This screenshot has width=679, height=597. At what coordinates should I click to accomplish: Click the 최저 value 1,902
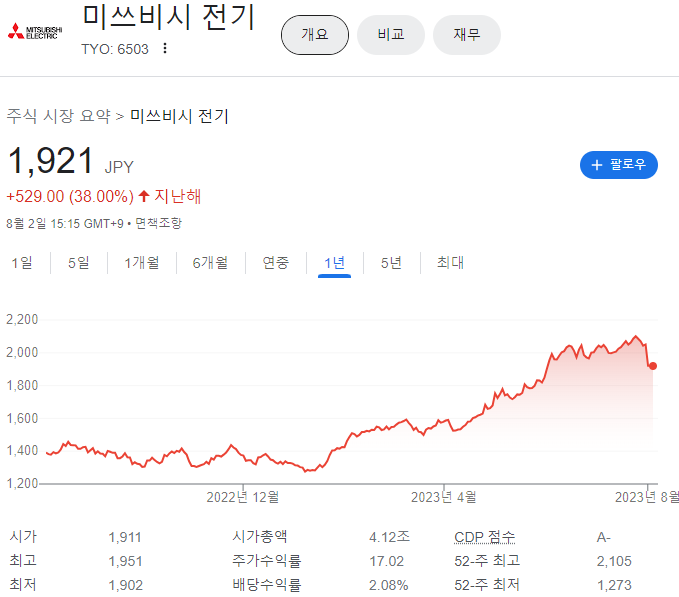[126, 585]
